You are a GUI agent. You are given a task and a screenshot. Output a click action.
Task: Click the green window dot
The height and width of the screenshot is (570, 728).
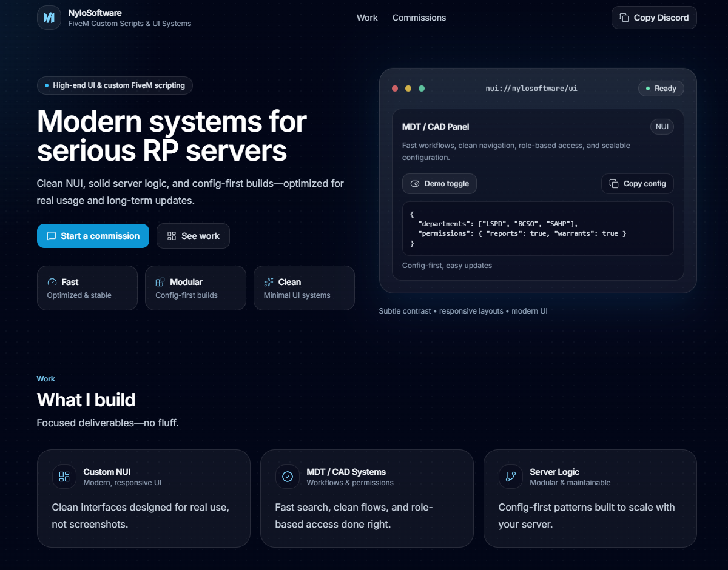pos(422,89)
